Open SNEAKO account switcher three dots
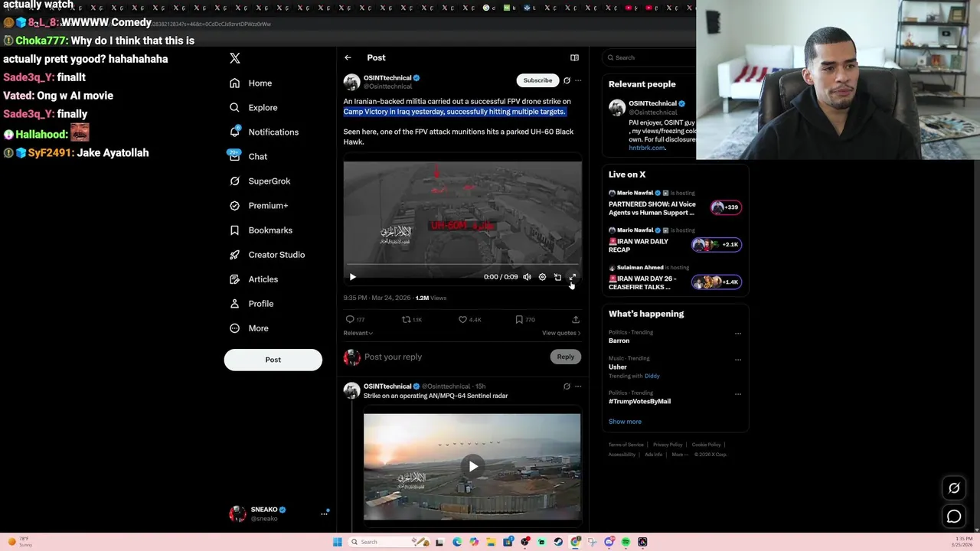 coord(324,514)
